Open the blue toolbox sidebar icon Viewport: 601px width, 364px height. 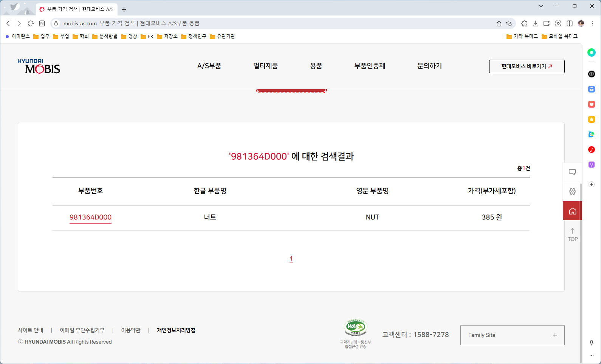point(592,89)
